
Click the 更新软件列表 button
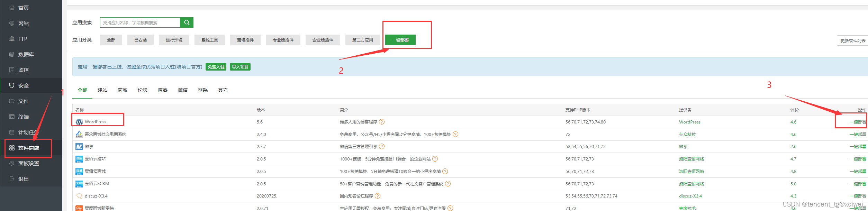pos(852,40)
